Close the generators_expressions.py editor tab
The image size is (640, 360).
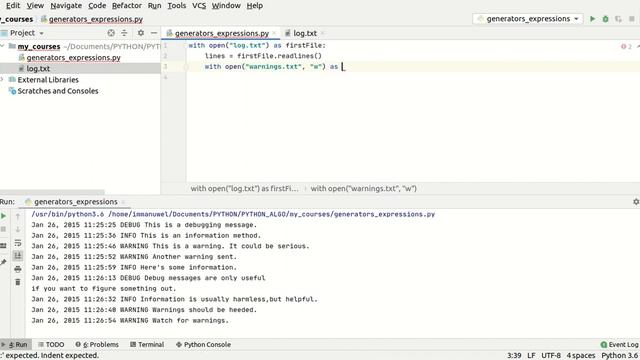[274, 33]
